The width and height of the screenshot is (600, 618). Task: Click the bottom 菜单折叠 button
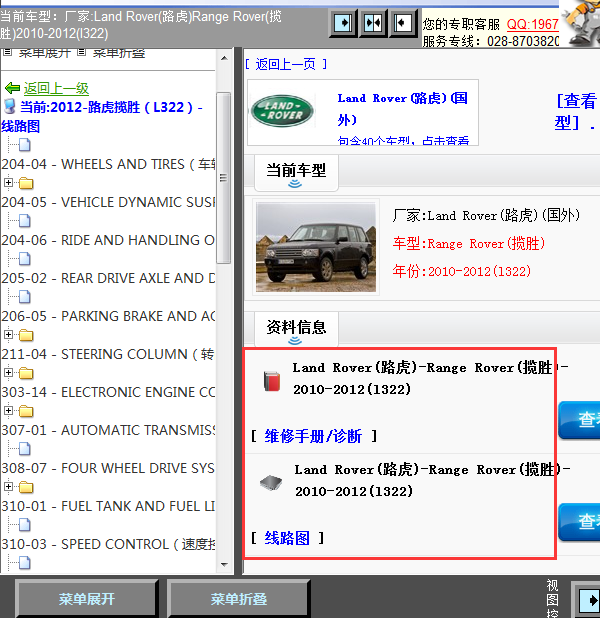pos(239,599)
